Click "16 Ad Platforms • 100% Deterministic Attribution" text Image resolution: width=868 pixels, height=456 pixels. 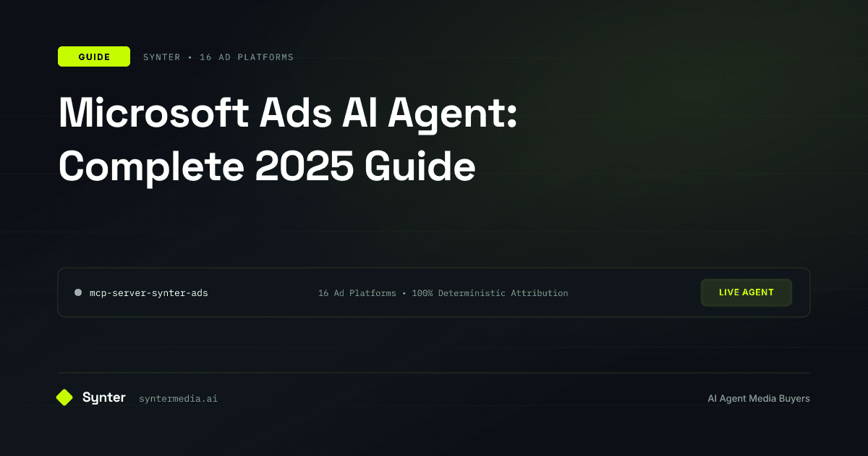click(x=443, y=293)
